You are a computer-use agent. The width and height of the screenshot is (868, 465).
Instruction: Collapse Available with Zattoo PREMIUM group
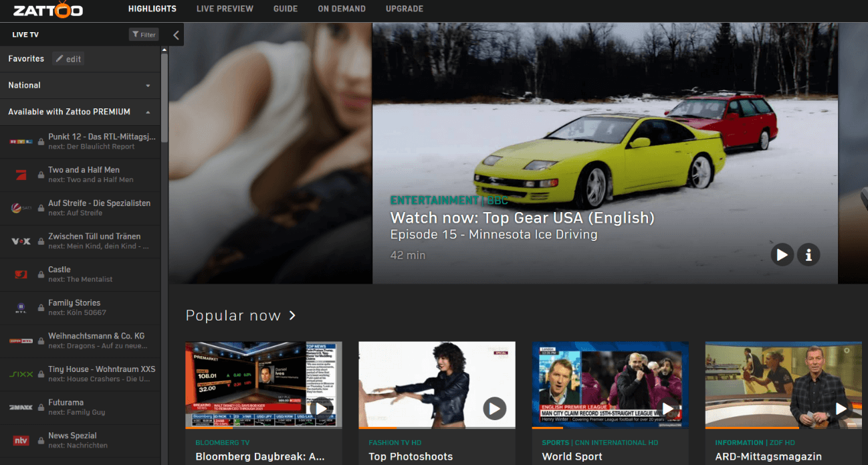(80, 112)
